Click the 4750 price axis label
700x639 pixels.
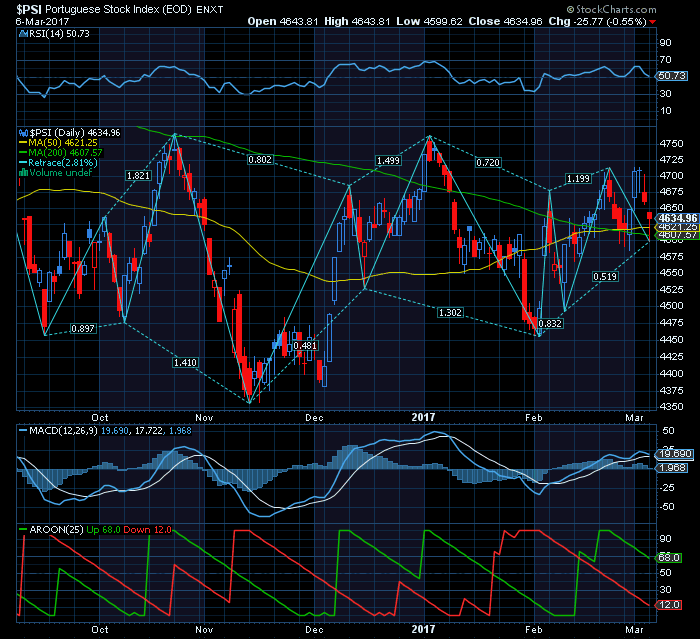(x=671, y=143)
